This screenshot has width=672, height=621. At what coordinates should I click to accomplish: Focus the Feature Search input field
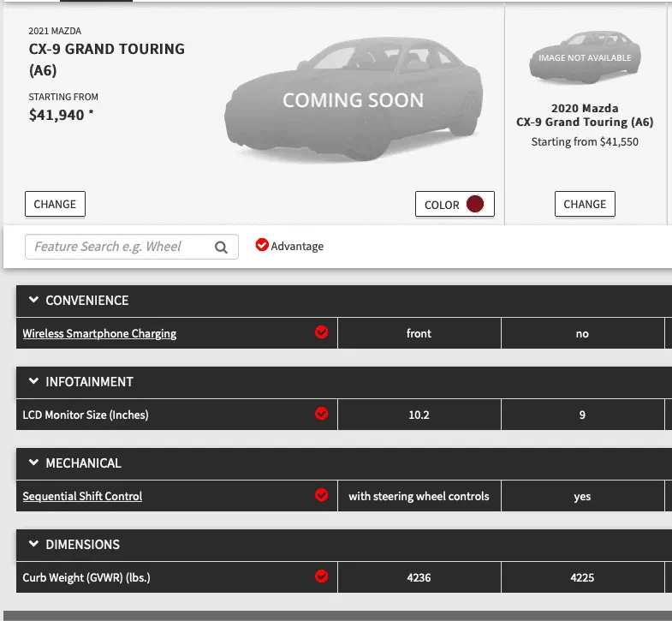click(x=132, y=247)
